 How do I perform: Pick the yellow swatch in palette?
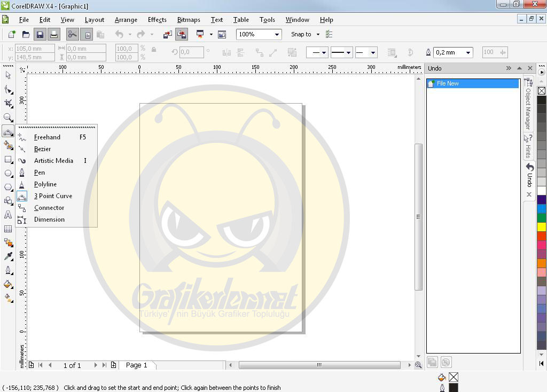(x=542, y=227)
